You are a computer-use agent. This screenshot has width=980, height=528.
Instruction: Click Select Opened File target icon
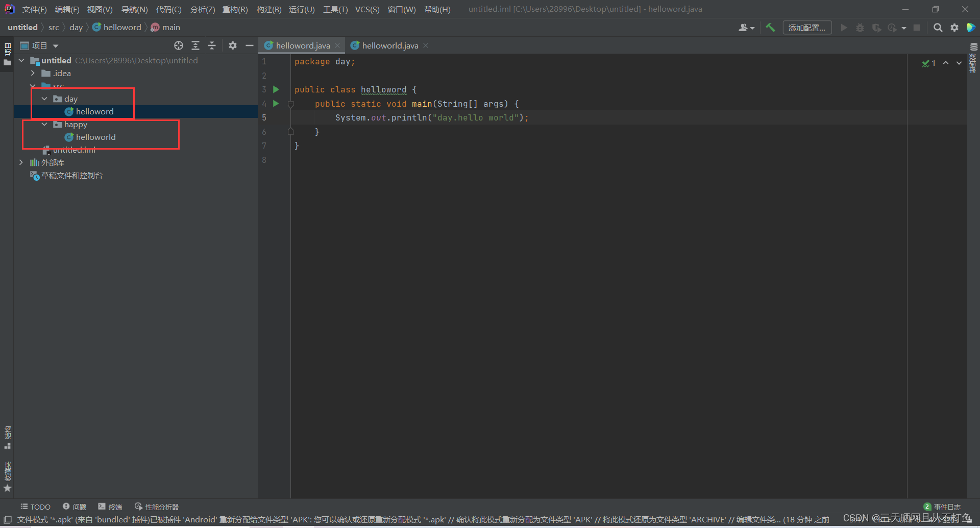pyautogui.click(x=179, y=45)
